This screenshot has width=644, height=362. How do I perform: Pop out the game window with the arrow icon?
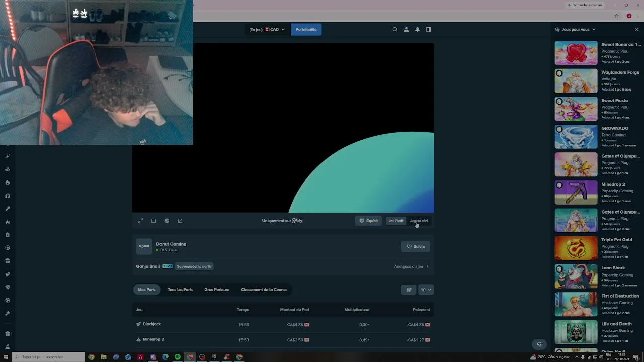(x=180, y=221)
